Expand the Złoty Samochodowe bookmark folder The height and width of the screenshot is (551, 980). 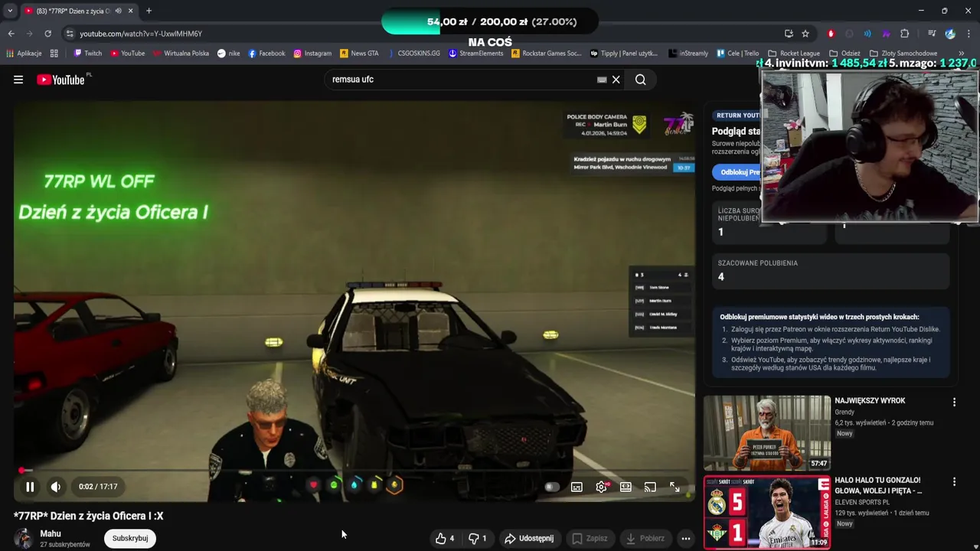click(903, 54)
